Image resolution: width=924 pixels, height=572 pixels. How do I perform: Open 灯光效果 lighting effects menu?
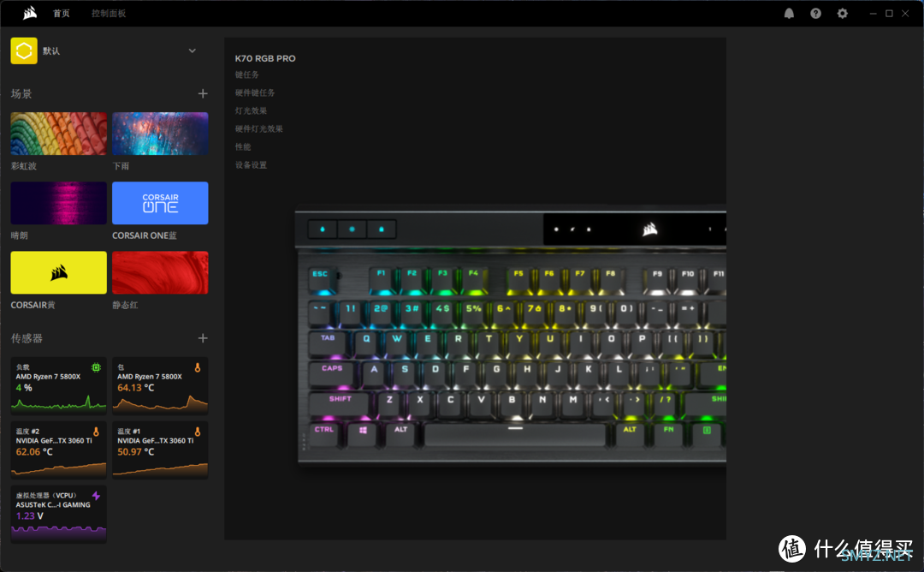tap(251, 110)
